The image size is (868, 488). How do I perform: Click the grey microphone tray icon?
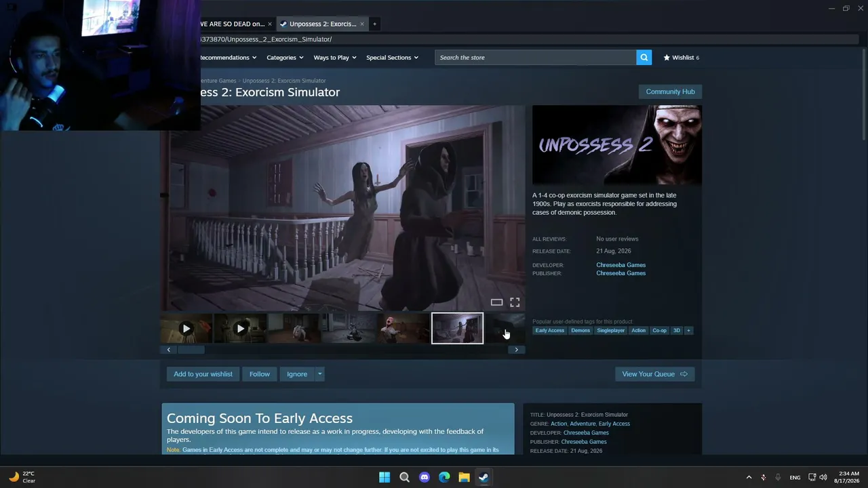[778, 477]
